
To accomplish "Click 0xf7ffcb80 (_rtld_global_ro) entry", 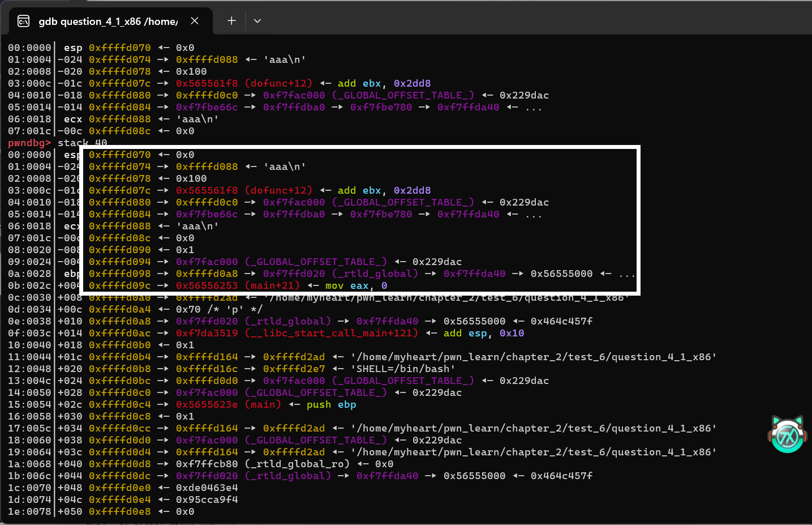I will (263, 464).
